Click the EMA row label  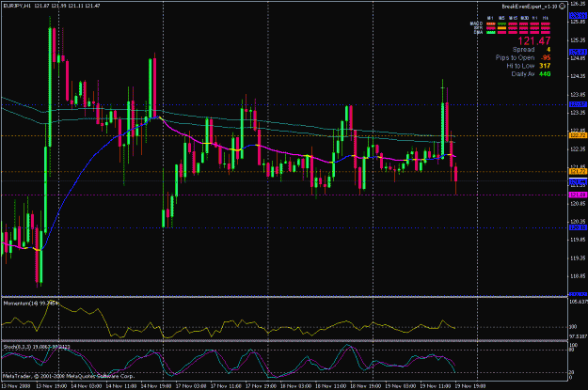(478, 33)
